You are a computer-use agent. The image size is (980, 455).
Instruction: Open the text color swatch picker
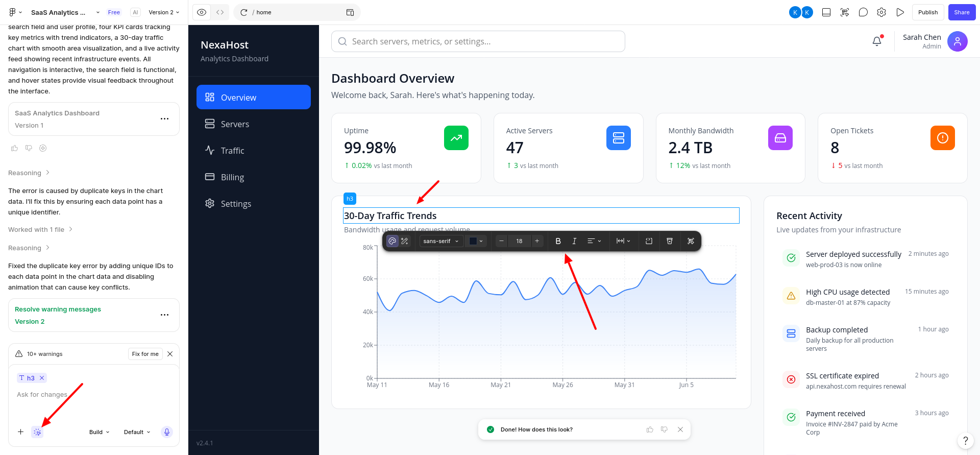pyautogui.click(x=476, y=241)
